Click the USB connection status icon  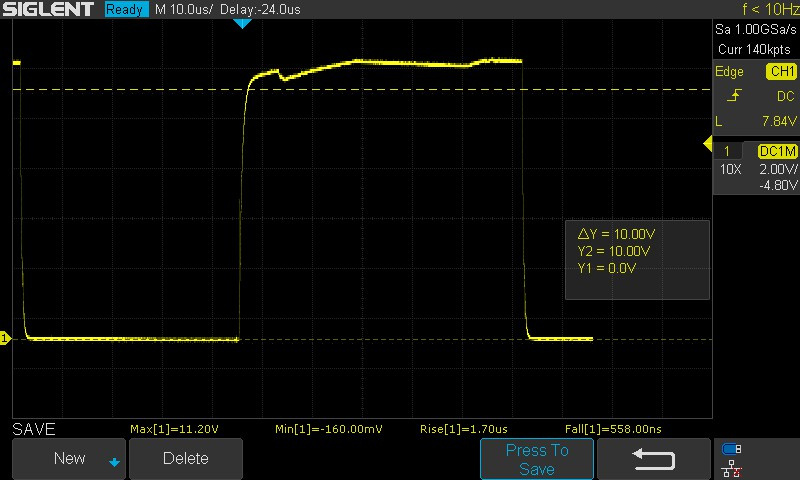pos(731,449)
